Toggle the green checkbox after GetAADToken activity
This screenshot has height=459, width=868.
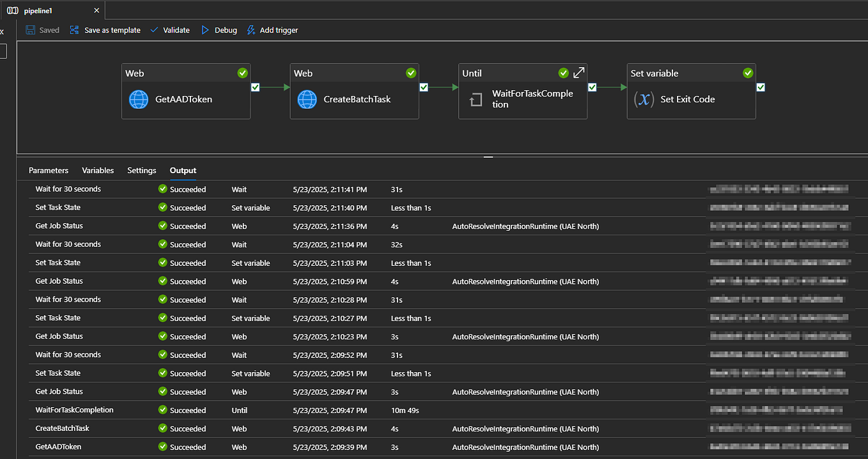[x=255, y=87]
